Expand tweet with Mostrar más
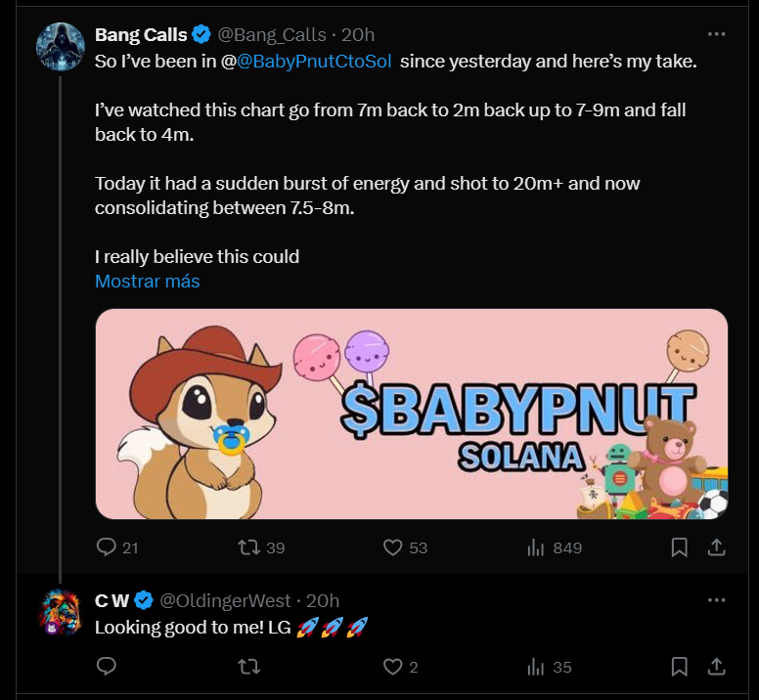This screenshot has height=700, width=759. tap(147, 281)
